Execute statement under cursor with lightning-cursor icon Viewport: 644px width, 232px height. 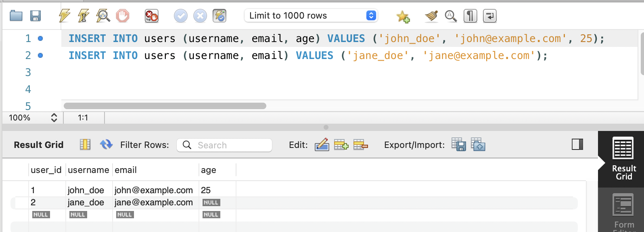(84, 16)
